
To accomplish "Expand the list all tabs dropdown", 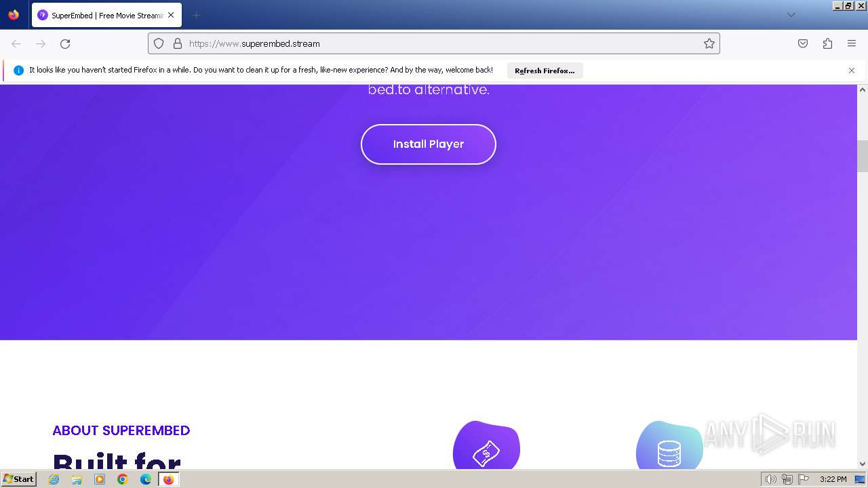I will pos(791,15).
